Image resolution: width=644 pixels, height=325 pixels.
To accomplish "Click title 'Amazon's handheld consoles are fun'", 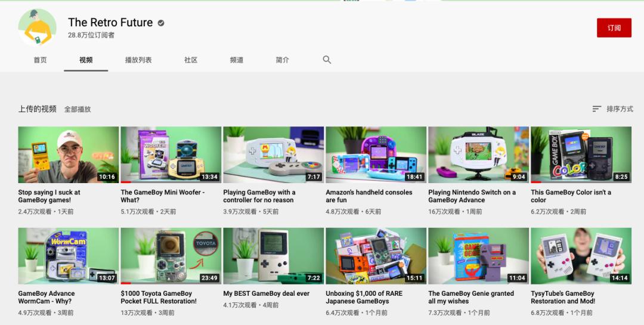I will 369,196.
